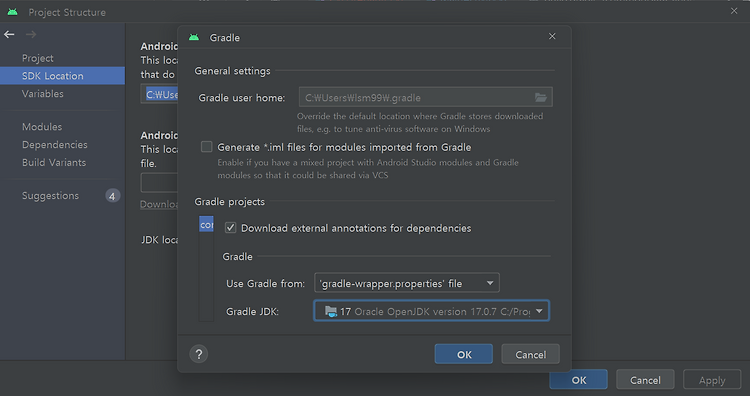Cancel the Gradle dialog
This screenshot has height=396, width=750.
click(530, 354)
